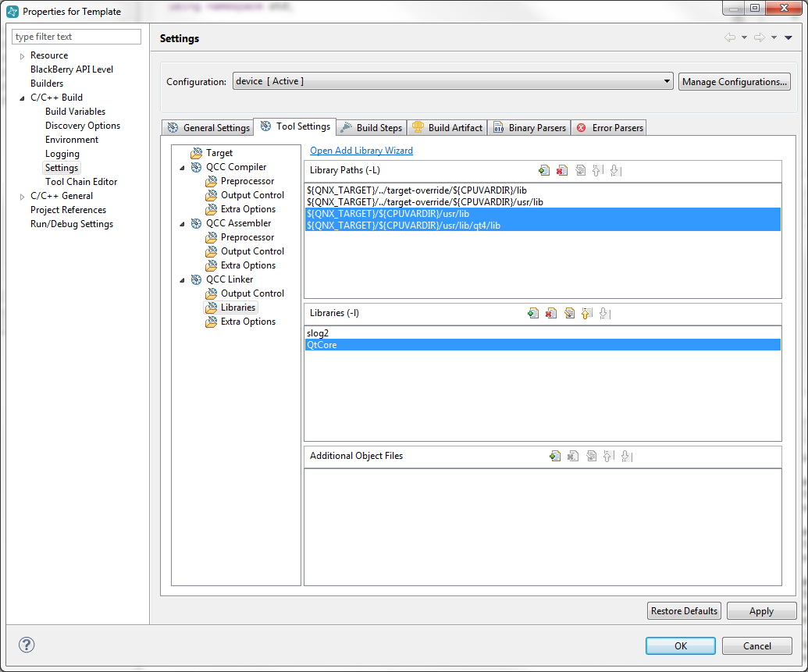This screenshot has height=672, width=808.
Task: Open the Discovery Options page
Action: [x=83, y=126]
